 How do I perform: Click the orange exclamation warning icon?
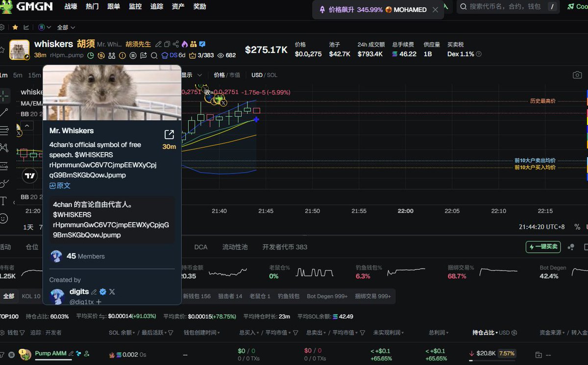click(x=122, y=55)
